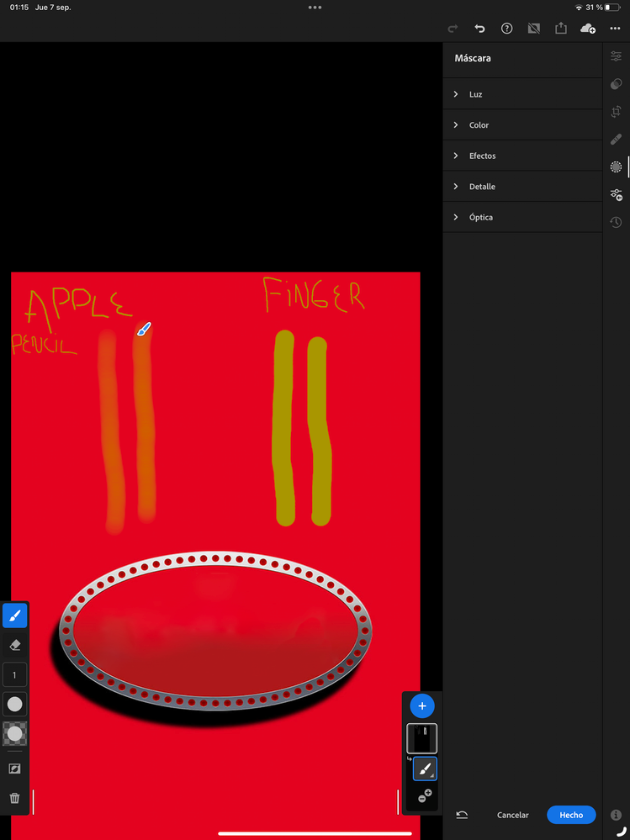Reset mask adjustments with the curved arrow
Image resolution: width=630 pixels, height=840 pixels.
point(462,815)
